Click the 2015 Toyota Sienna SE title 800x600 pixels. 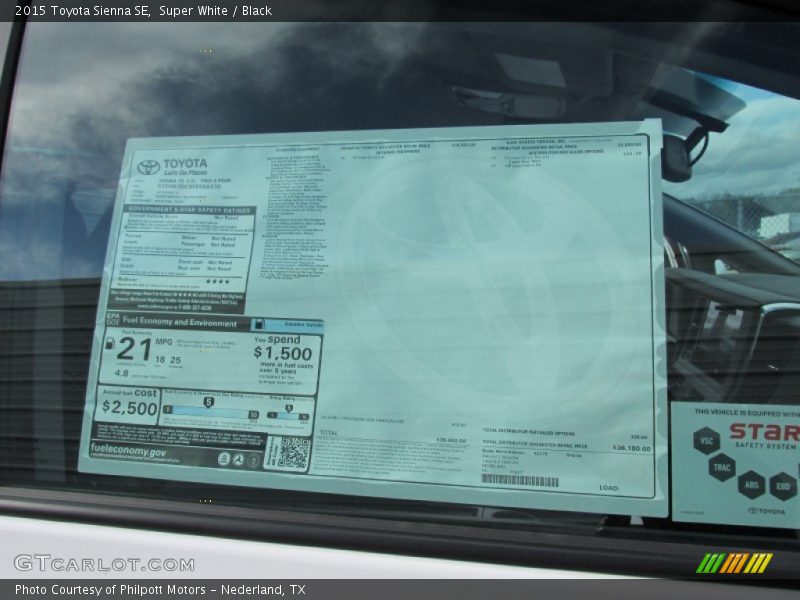pos(82,11)
